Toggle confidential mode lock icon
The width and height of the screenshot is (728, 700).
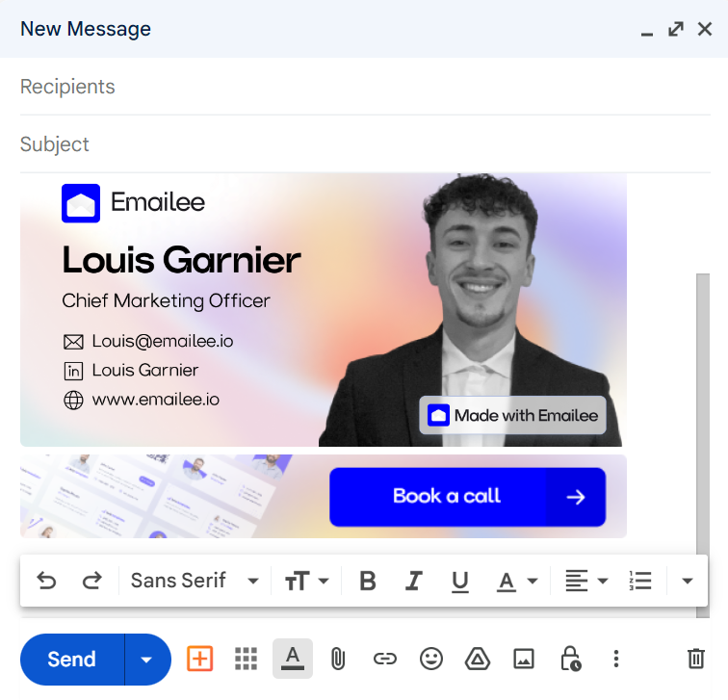[x=571, y=659]
